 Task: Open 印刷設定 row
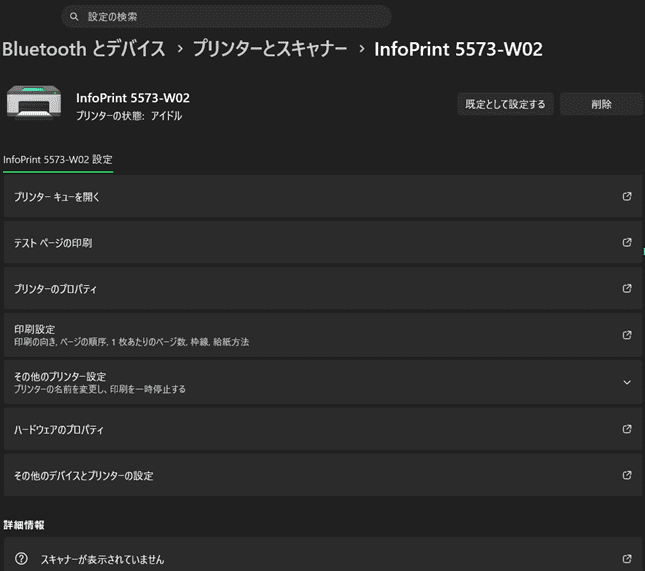(323, 335)
